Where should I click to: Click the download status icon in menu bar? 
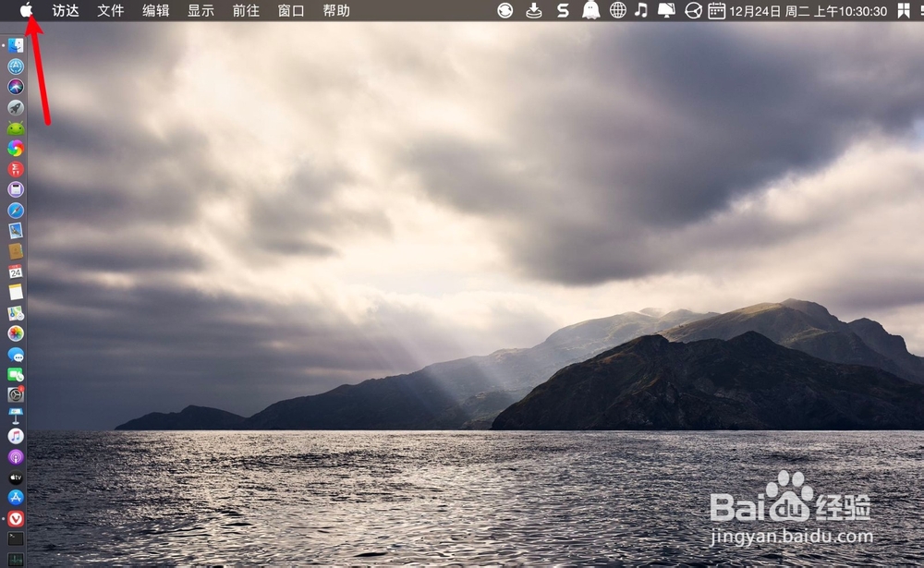[x=534, y=10]
